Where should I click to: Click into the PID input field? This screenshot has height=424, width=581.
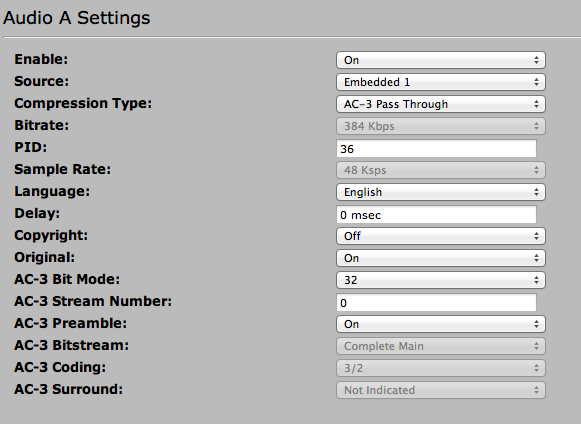pyautogui.click(x=436, y=149)
